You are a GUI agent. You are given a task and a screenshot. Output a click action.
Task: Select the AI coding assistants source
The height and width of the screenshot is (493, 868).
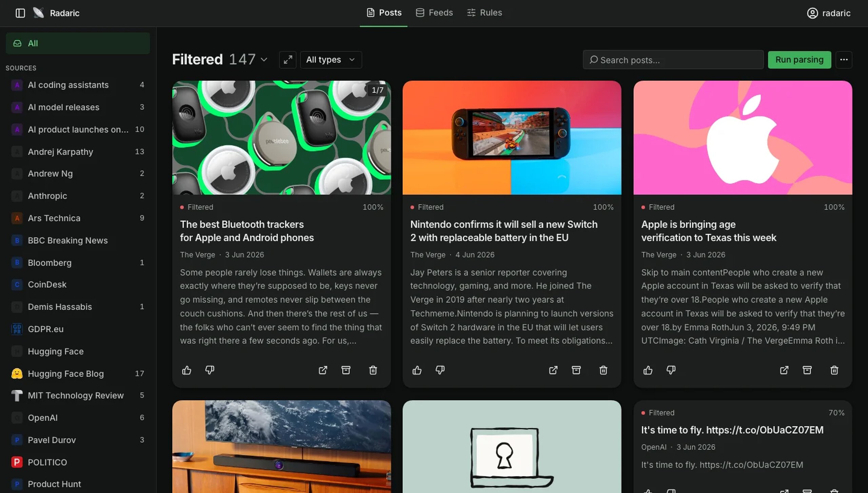pyautogui.click(x=78, y=85)
